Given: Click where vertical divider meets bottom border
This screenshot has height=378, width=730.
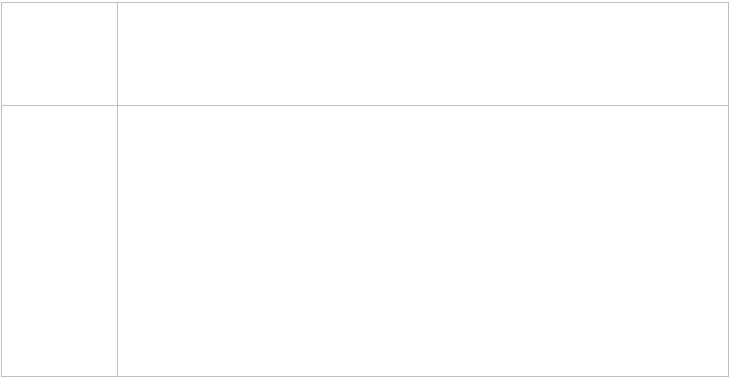Looking at the screenshot, I should click(x=117, y=376).
